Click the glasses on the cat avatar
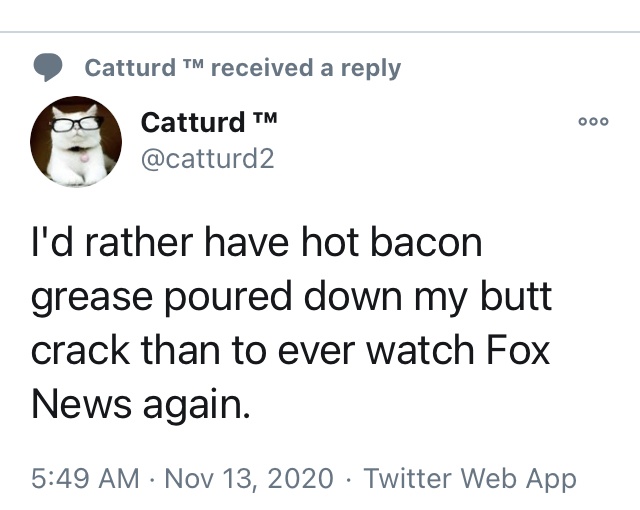The image size is (640, 510). coord(74,123)
